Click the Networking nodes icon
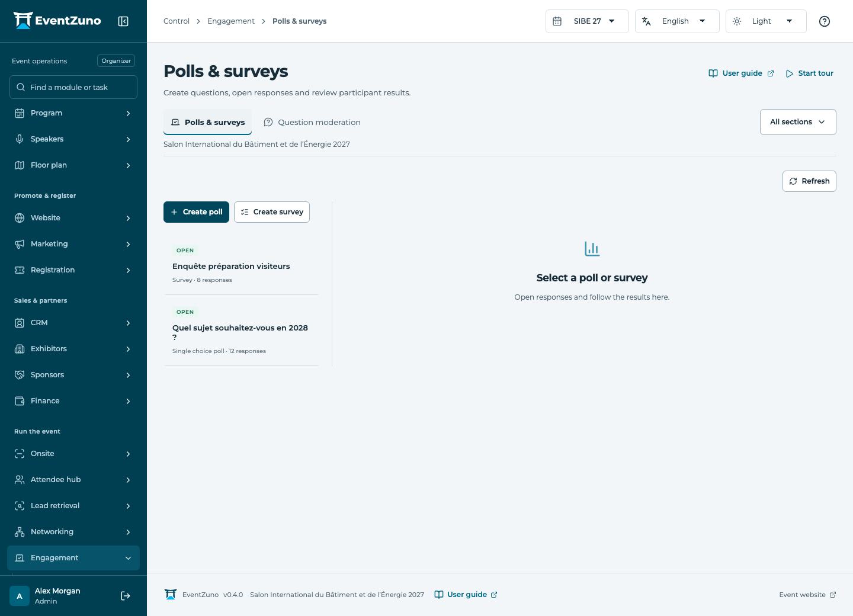This screenshot has width=853, height=616. (20, 532)
